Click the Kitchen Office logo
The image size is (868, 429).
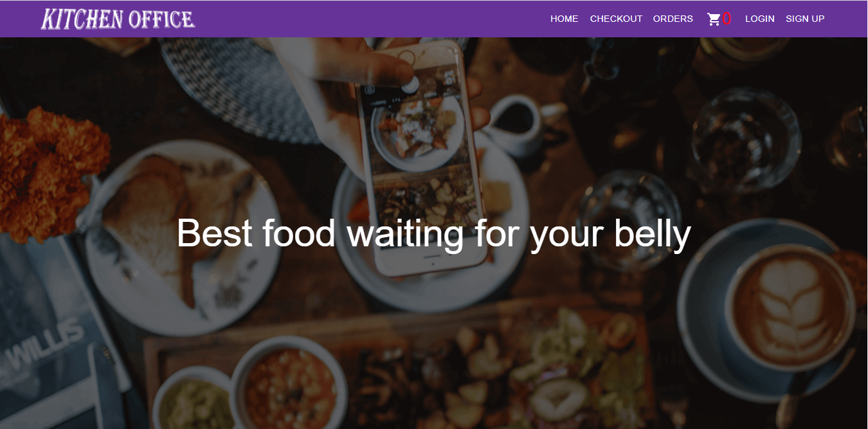click(118, 19)
